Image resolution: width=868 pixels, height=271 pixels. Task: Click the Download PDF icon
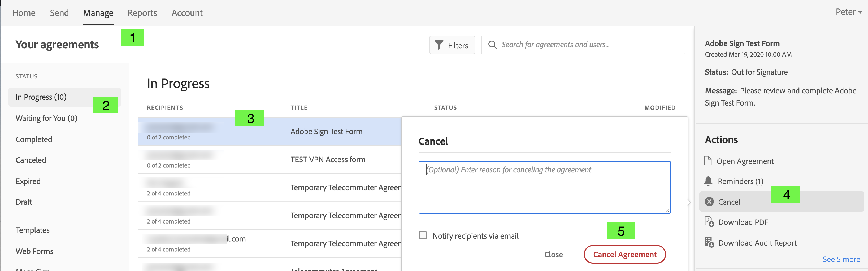pos(709,222)
